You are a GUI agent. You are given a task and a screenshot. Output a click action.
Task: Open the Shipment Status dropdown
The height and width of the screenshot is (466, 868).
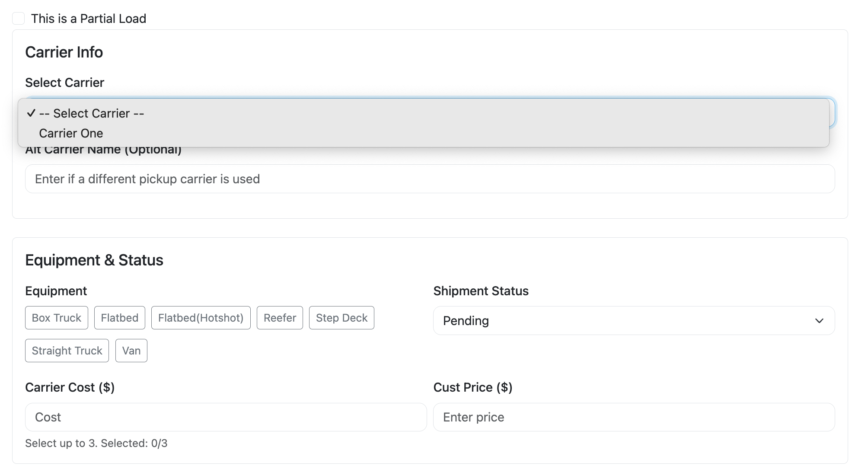click(x=634, y=320)
